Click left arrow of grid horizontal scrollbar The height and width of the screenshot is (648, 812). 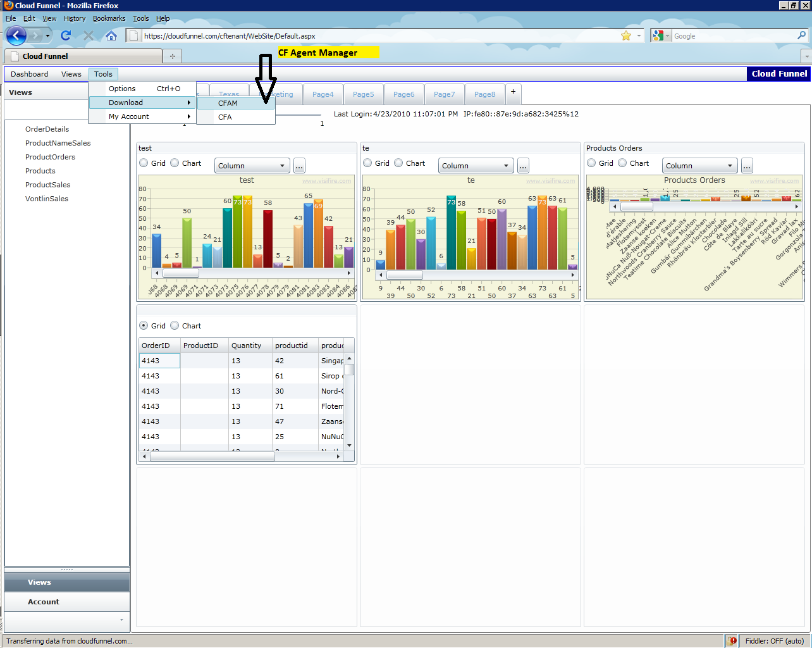tap(144, 456)
